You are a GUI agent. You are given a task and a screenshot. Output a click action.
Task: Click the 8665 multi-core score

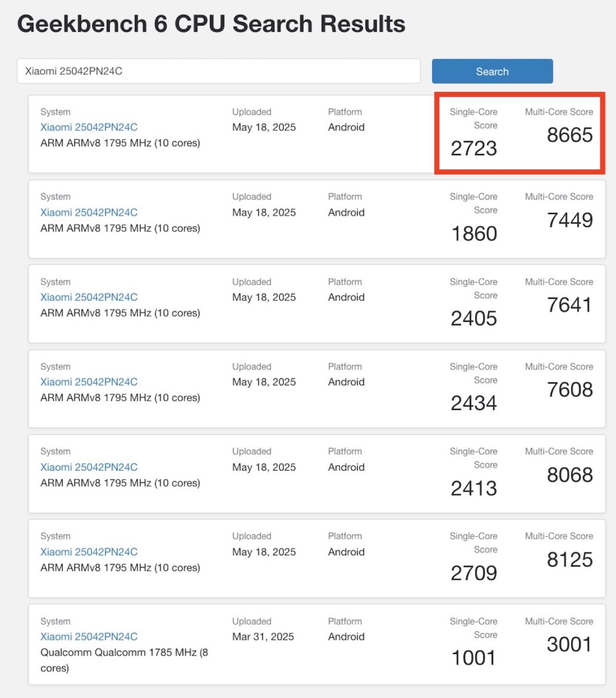pyautogui.click(x=569, y=135)
